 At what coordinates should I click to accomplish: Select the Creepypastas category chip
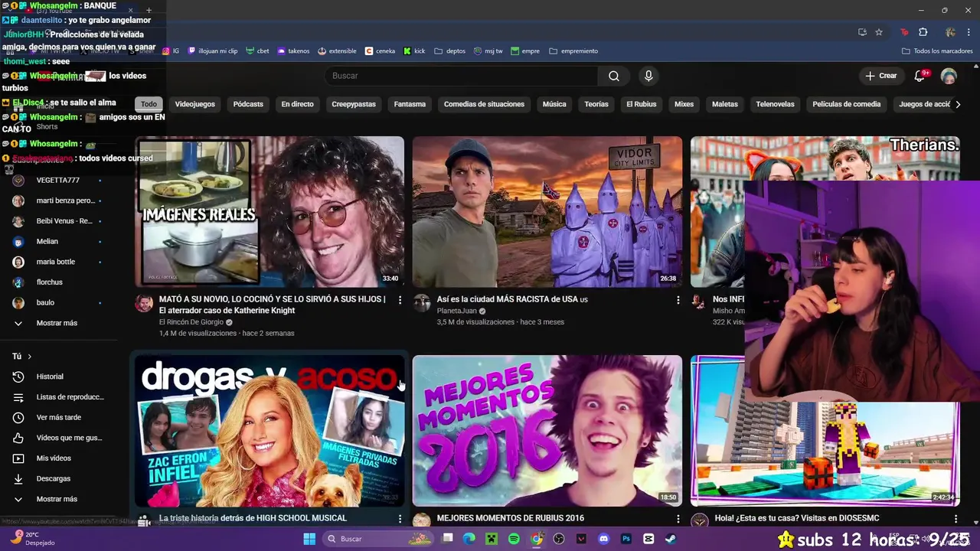point(354,104)
